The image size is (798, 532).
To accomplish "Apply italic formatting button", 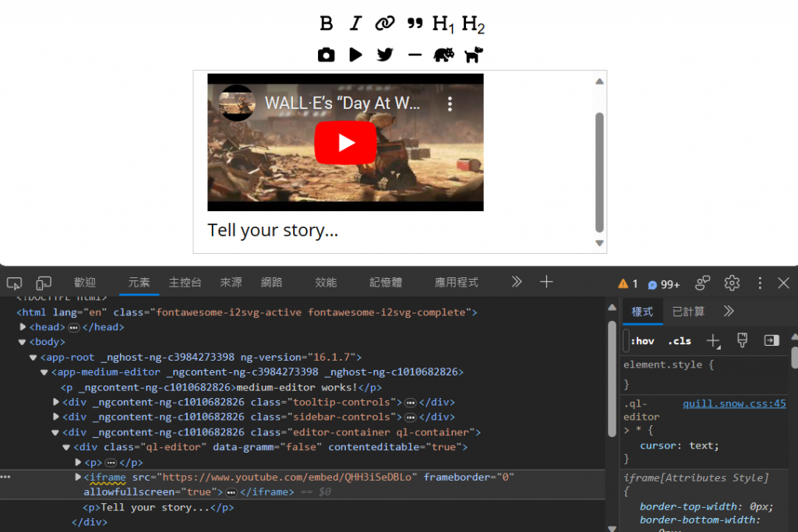I will [355, 23].
